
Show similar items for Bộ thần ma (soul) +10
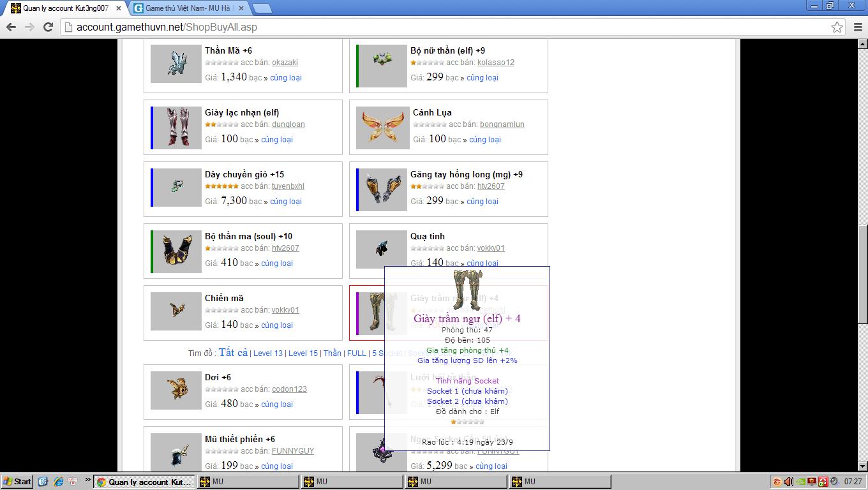tap(277, 264)
